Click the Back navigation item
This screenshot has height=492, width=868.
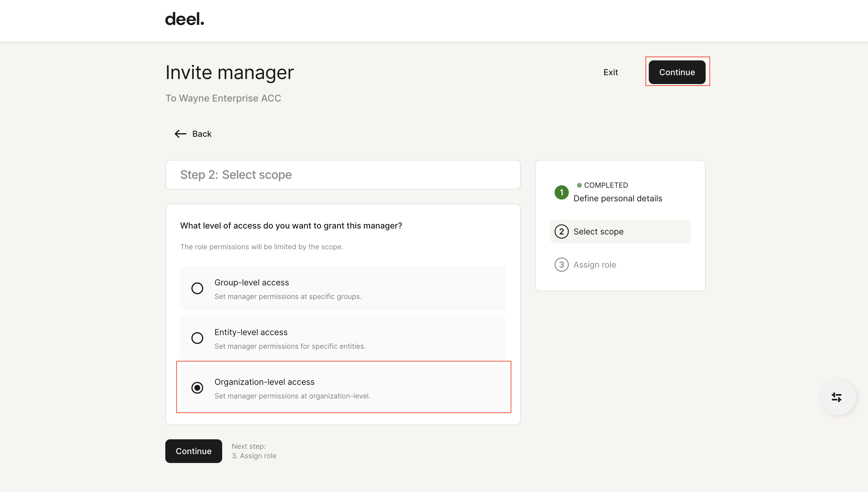pyautogui.click(x=201, y=134)
